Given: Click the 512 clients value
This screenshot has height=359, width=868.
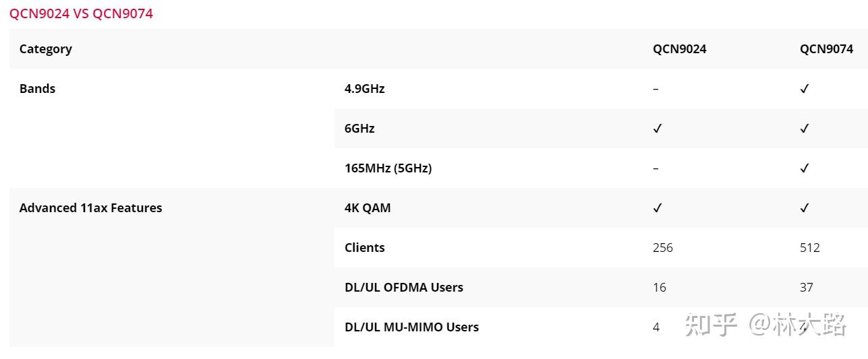Looking at the screenshot, I should (809, 247).
